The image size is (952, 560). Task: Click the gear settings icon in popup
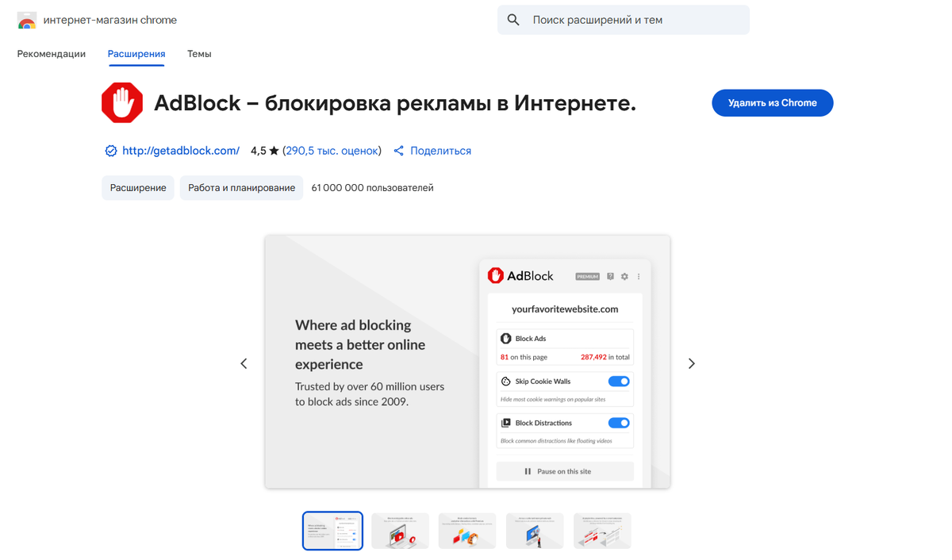[624, 277]
